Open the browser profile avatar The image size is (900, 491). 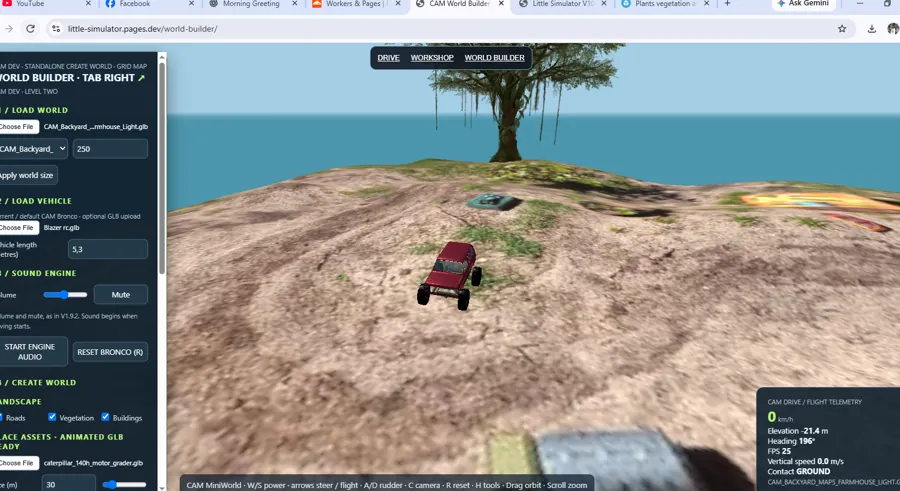(893, 29)
